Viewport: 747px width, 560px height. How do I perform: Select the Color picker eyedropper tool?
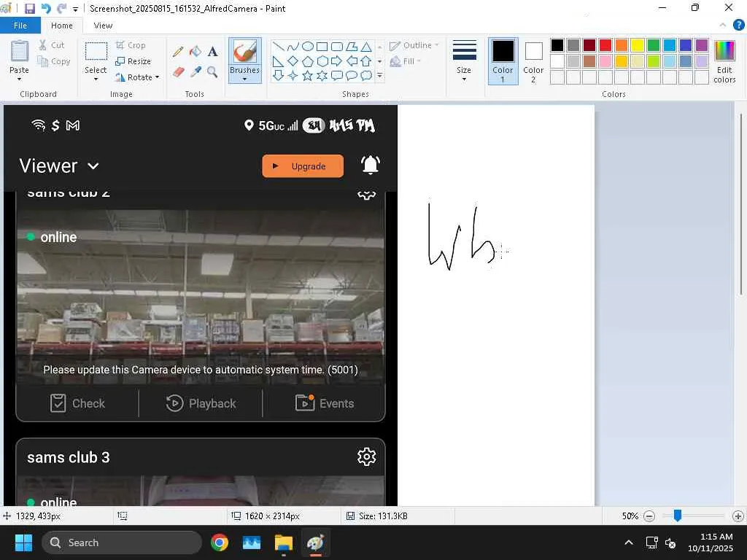196,72
